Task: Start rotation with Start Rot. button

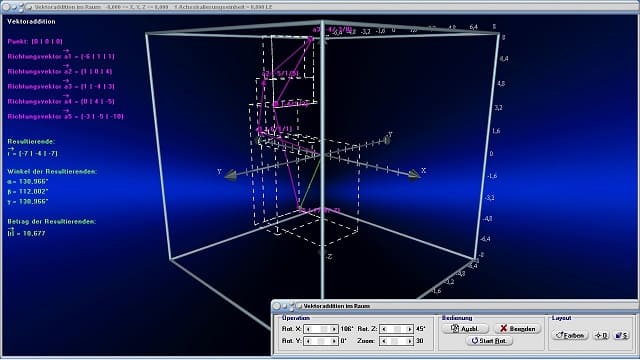Action: click(x=489, y=341)
